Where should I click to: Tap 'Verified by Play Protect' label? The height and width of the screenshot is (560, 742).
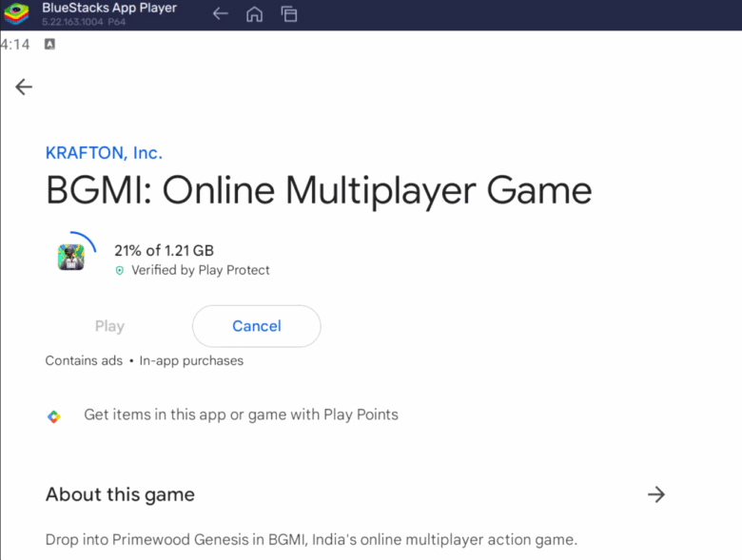click(200, 270)
